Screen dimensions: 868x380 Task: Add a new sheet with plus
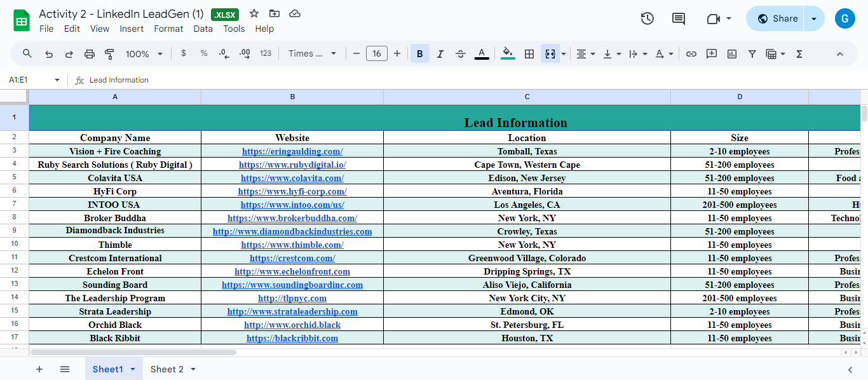(x=39, y=369)
